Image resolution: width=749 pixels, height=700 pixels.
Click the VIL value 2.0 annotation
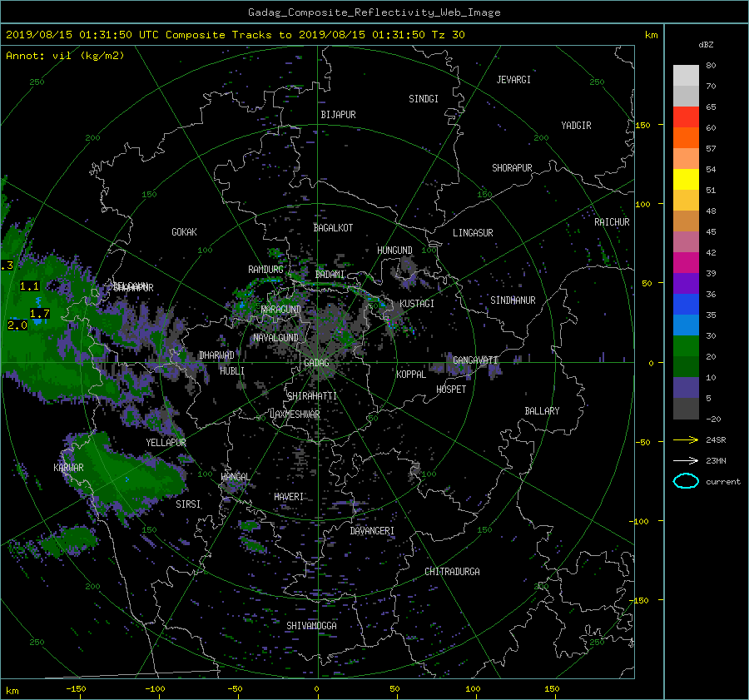click(17, 325)
